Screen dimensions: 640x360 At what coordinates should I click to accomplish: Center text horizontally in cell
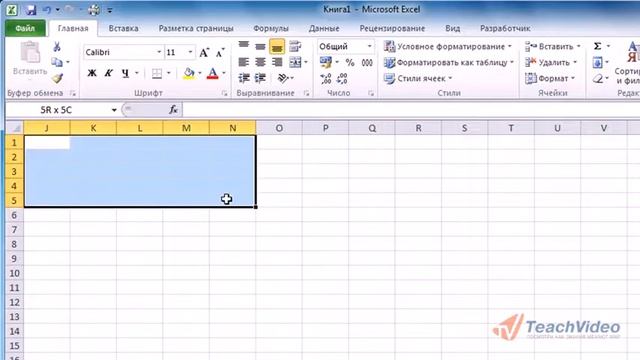coord(260,62)
